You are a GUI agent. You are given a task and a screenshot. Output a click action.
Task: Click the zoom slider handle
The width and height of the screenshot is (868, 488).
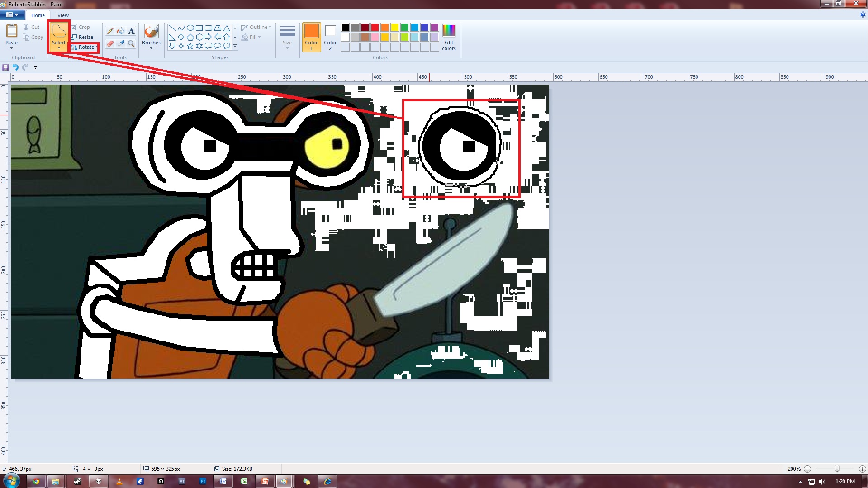(x=837, y=469)
